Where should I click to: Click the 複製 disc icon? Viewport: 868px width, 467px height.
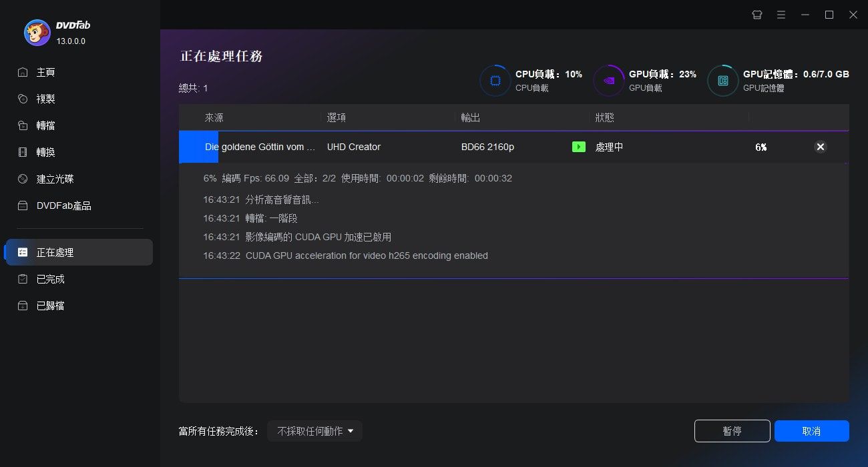[x=23, y=99]
